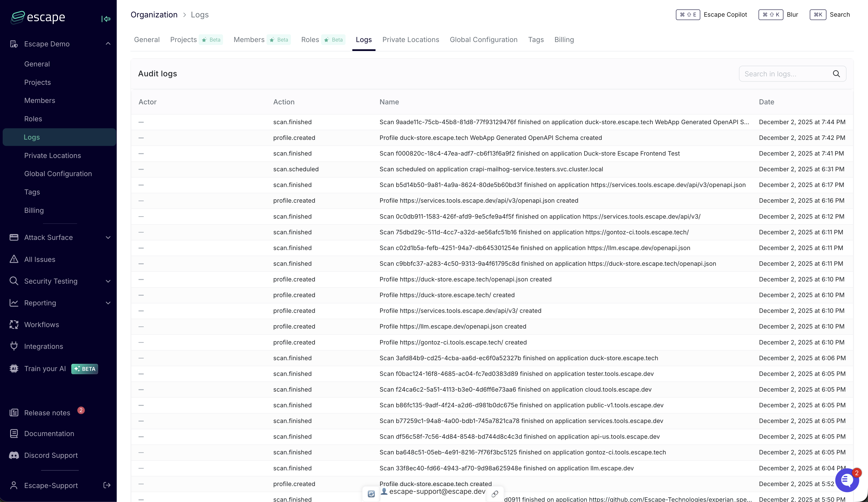The width and height of the screenshot is (868, 502).
Task: Open Integrations from the sidebar
Action: click(x=43, y=346)
